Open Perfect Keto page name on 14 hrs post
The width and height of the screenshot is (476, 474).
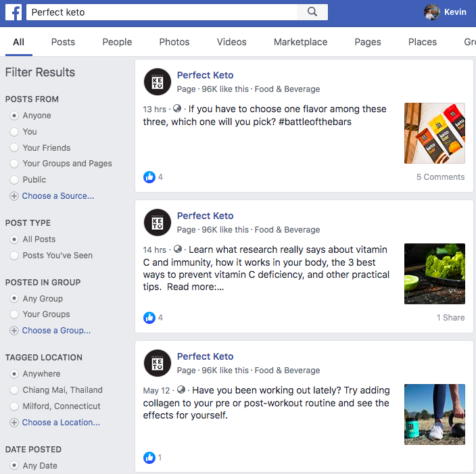(206, 216)
